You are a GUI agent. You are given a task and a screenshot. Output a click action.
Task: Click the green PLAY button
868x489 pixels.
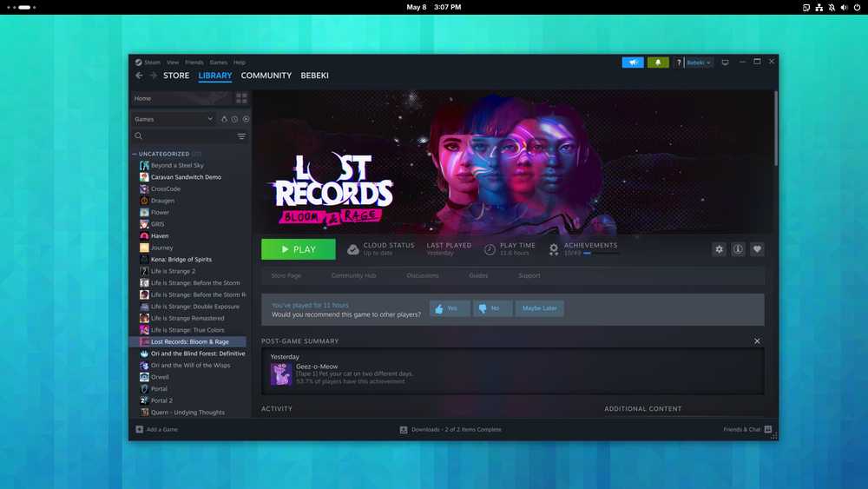click(x=299, y=249)
